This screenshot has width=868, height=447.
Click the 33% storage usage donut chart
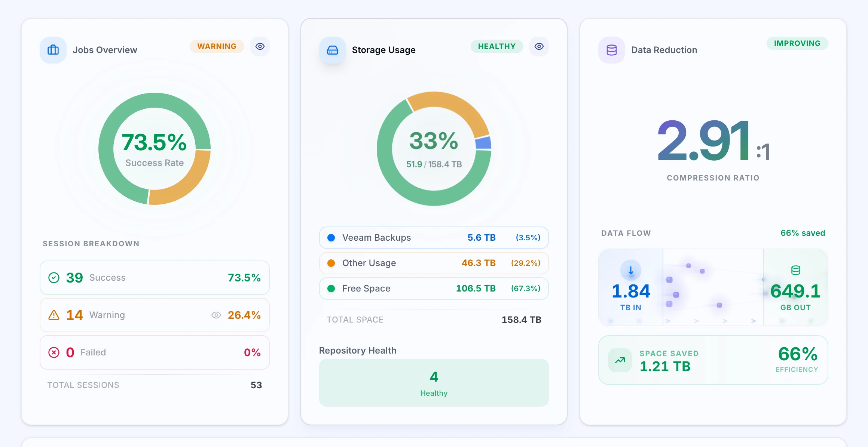tap(434, 149)
